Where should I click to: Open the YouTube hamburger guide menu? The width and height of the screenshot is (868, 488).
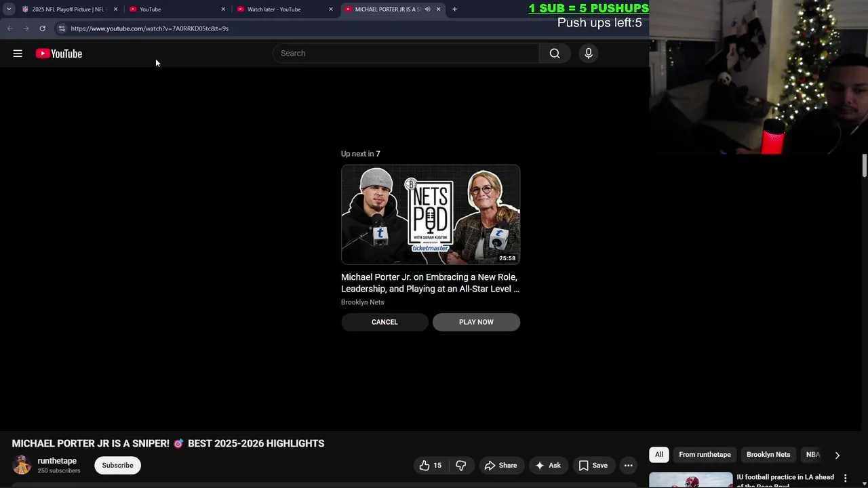pos(18,54)
